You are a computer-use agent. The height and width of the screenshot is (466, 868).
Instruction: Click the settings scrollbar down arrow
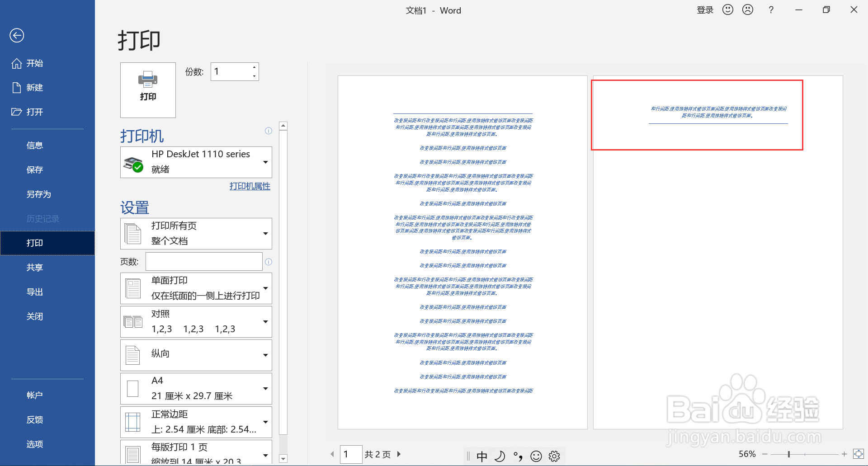(x=283, y=459)
